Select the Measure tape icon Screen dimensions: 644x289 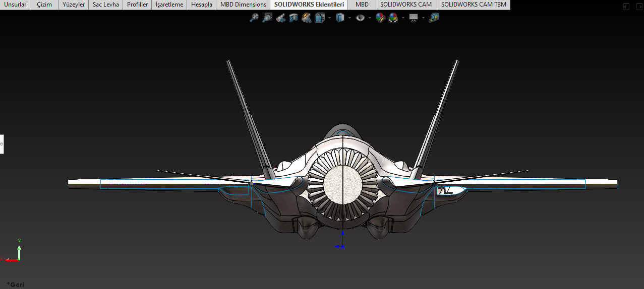pyautogui.click(x=434, y=18)
